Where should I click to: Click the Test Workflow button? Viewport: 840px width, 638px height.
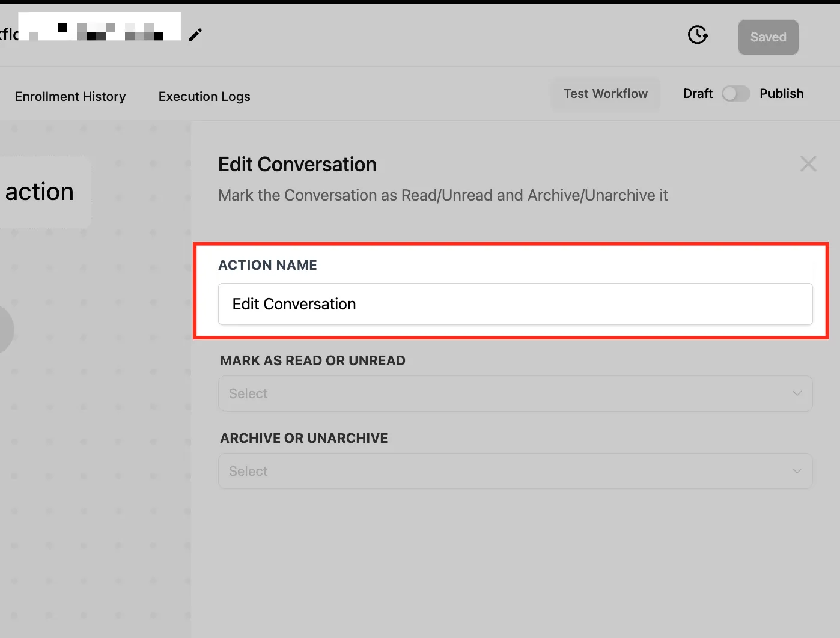pos(606,94)
